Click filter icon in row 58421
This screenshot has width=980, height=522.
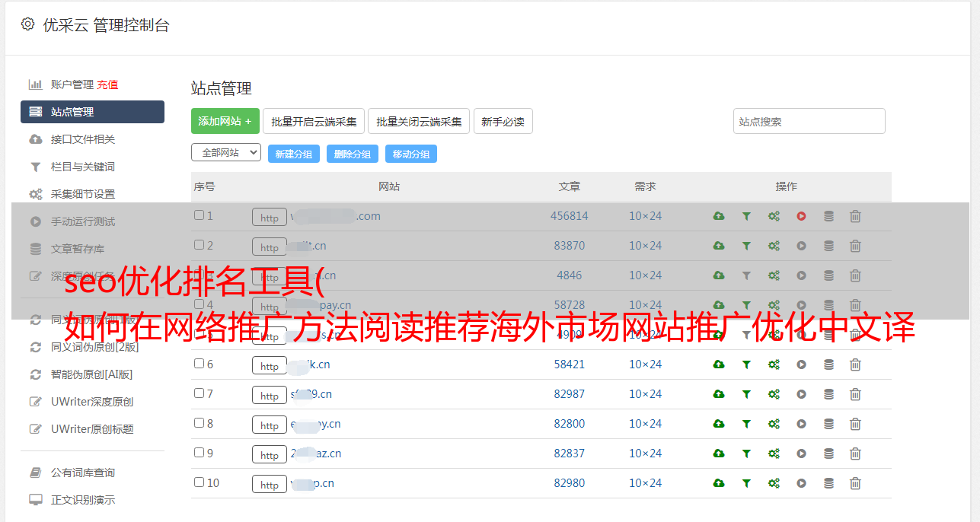pos(746,364)
